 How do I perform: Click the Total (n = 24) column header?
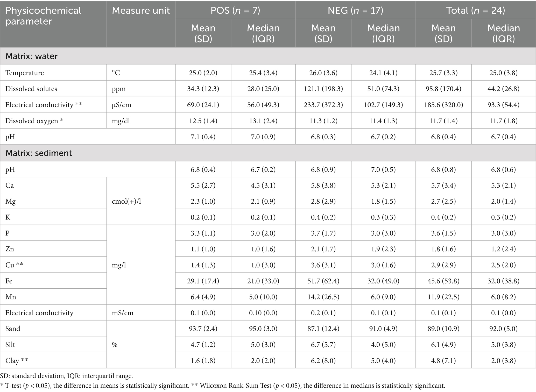pos(475,10)
